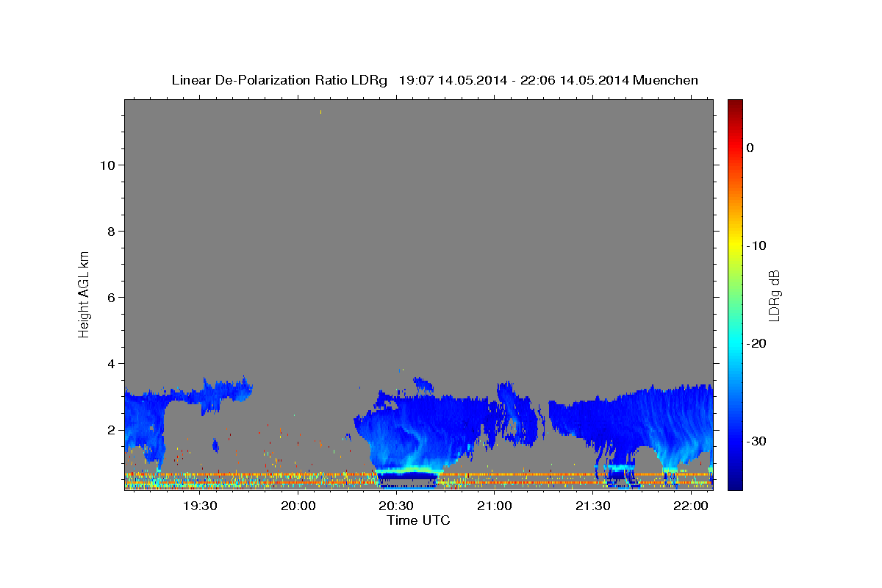Click the 21:00 time tick label

pyautogui.click(x=495, y=506)
